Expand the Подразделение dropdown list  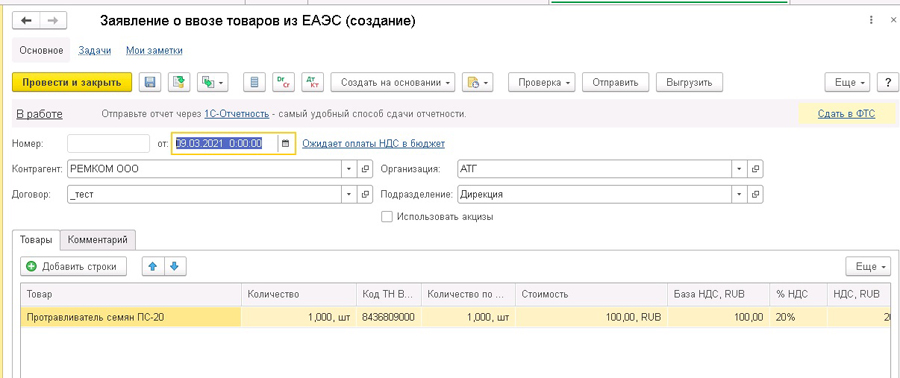tap(740, 194)
